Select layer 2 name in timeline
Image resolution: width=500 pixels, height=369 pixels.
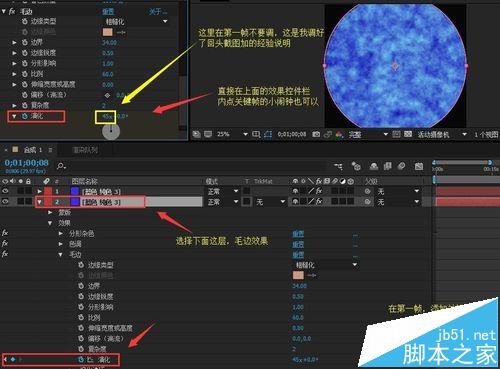click(x=102, y=202)
